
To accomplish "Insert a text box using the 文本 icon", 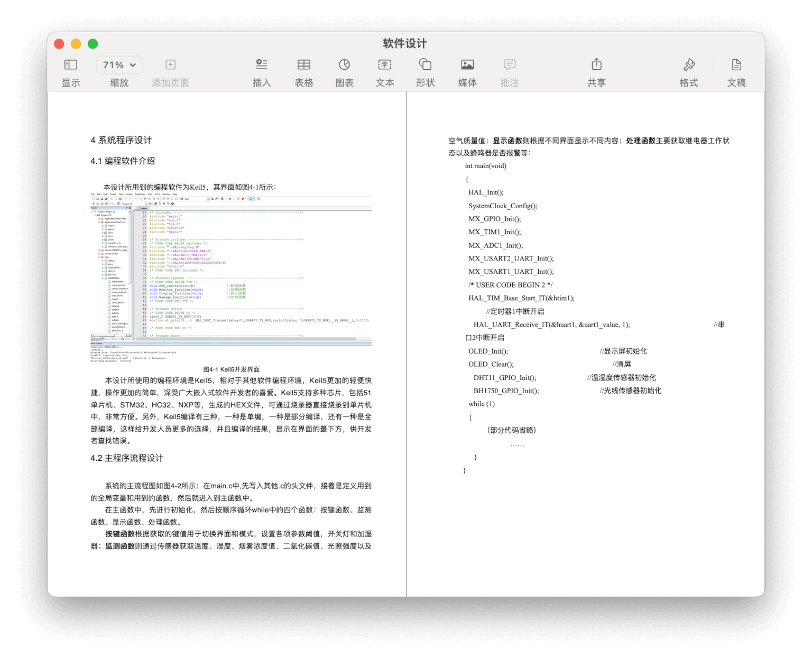I will coord(384,71).
